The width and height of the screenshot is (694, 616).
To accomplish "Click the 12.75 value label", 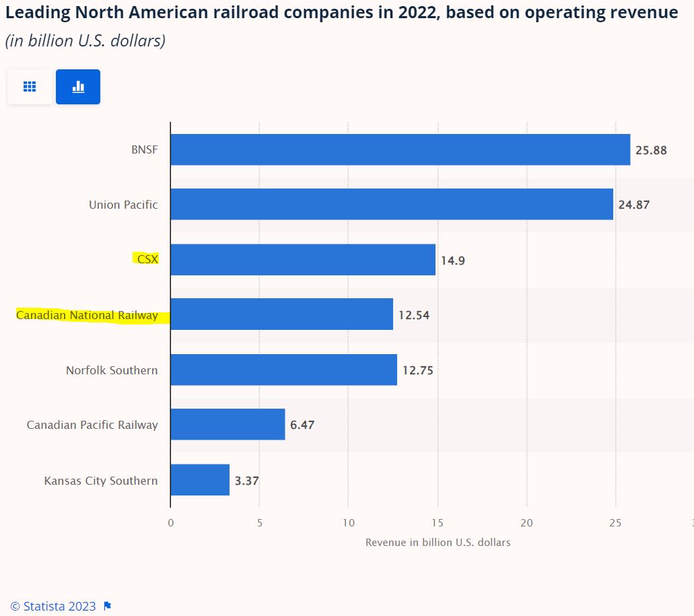I will (418, 370).
